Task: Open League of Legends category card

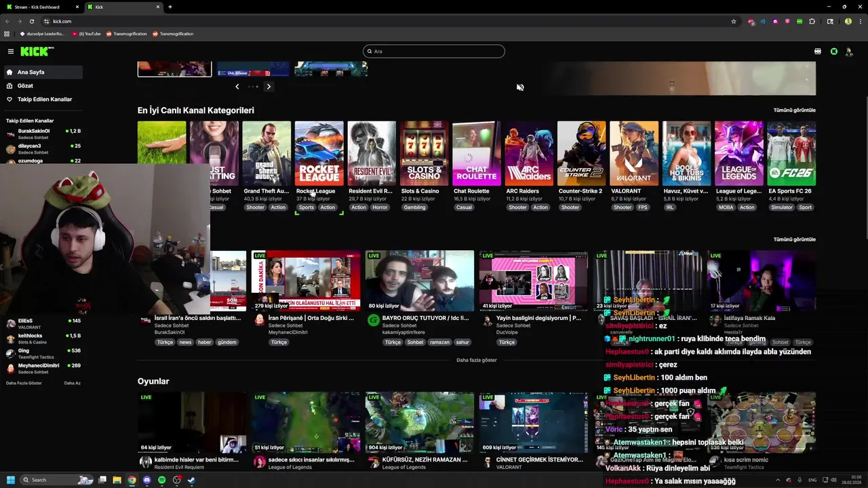Action: pyautogui.click(x=738, y=153)
